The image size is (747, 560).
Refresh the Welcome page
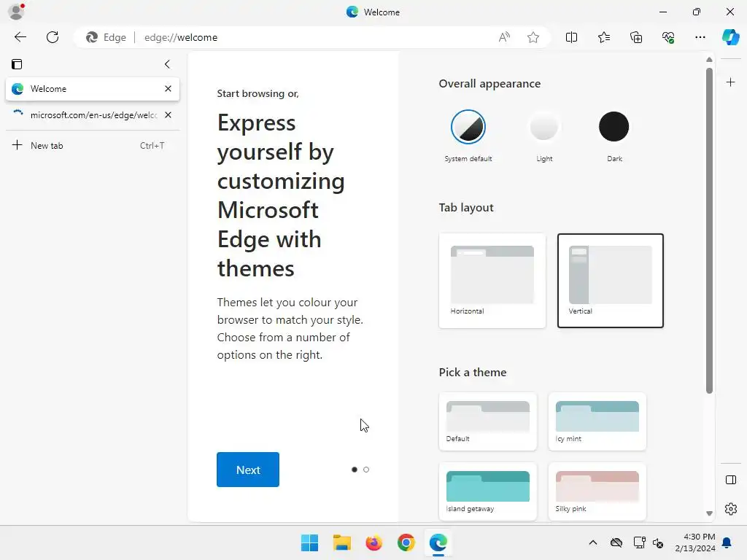click(53, 37)
